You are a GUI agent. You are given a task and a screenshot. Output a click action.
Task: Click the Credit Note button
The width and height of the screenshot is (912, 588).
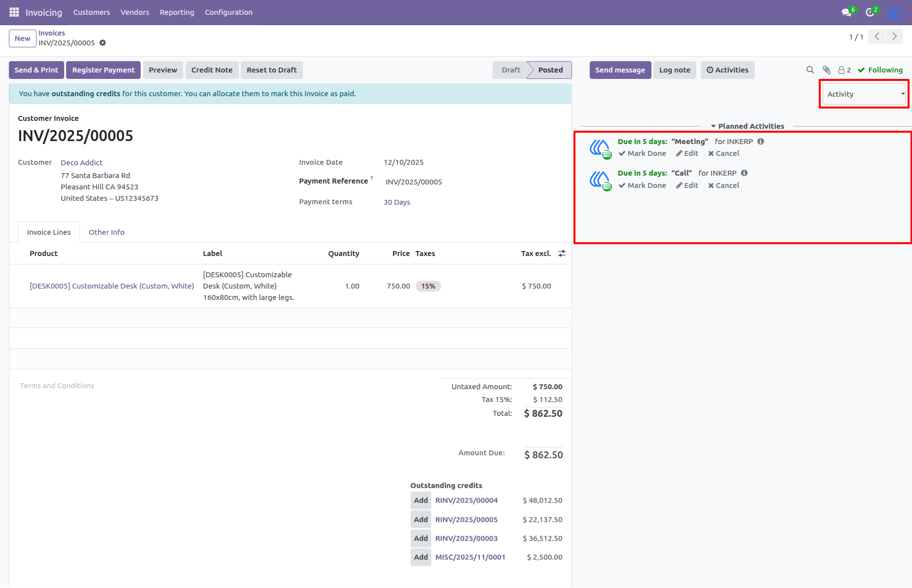click(x=212, y=70)
